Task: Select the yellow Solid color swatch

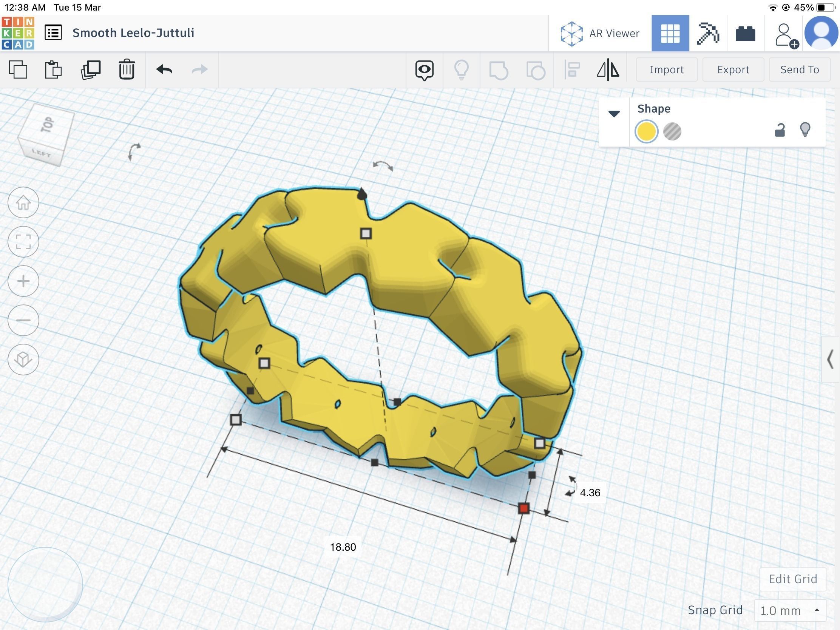Action: point(646,131)
